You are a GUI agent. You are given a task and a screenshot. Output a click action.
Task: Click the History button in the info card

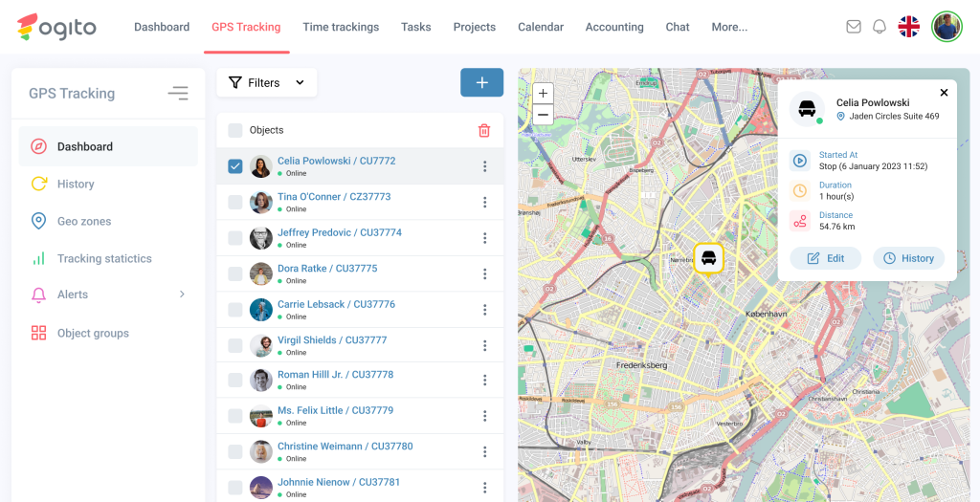pyautogui.click(x=908, y=258)
